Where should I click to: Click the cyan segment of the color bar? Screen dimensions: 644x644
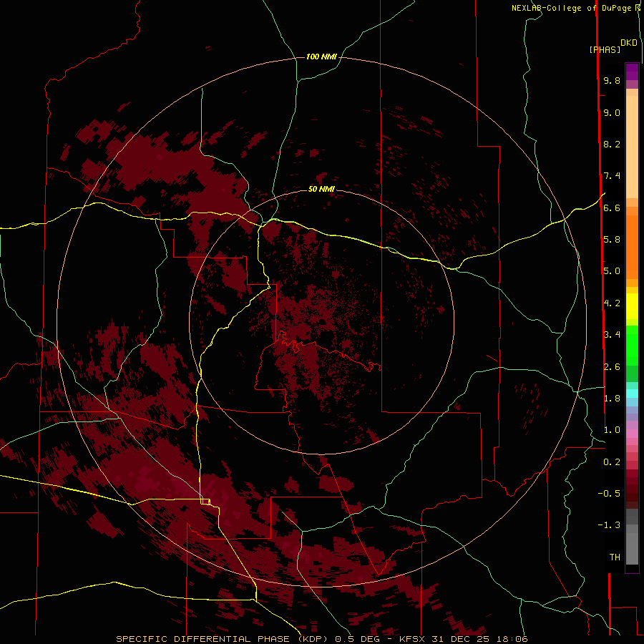click(x=632, y=394)
